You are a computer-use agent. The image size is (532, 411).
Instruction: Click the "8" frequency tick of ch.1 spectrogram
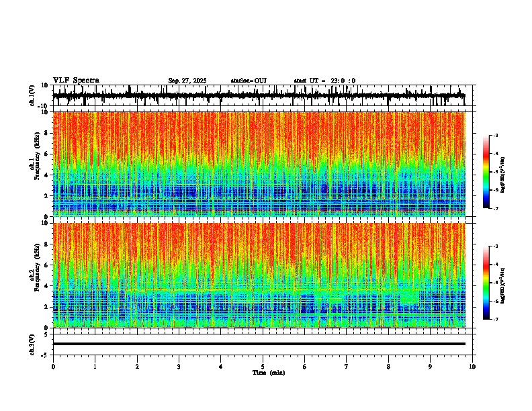click(x=47, y=133)
